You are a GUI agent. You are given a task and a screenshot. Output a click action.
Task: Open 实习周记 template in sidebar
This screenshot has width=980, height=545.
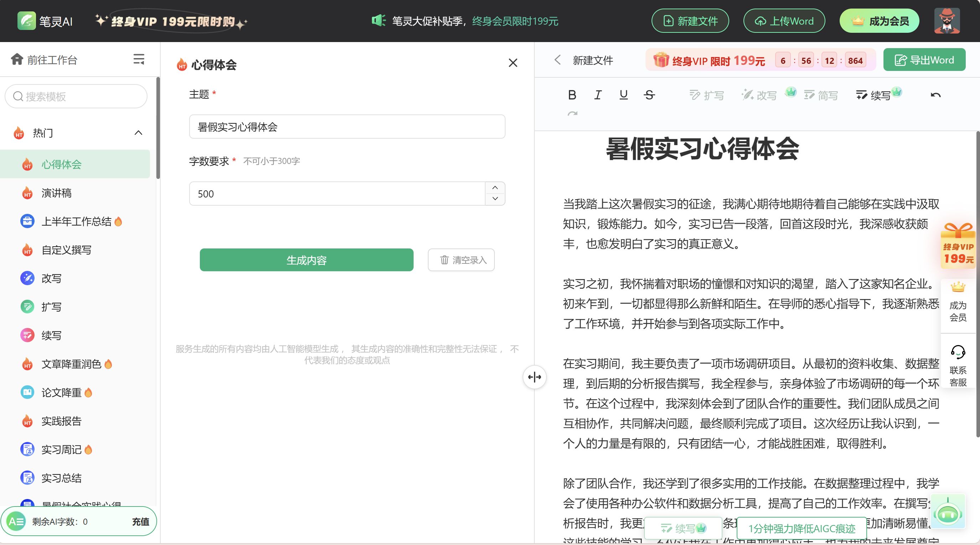(x=61, y=449)
